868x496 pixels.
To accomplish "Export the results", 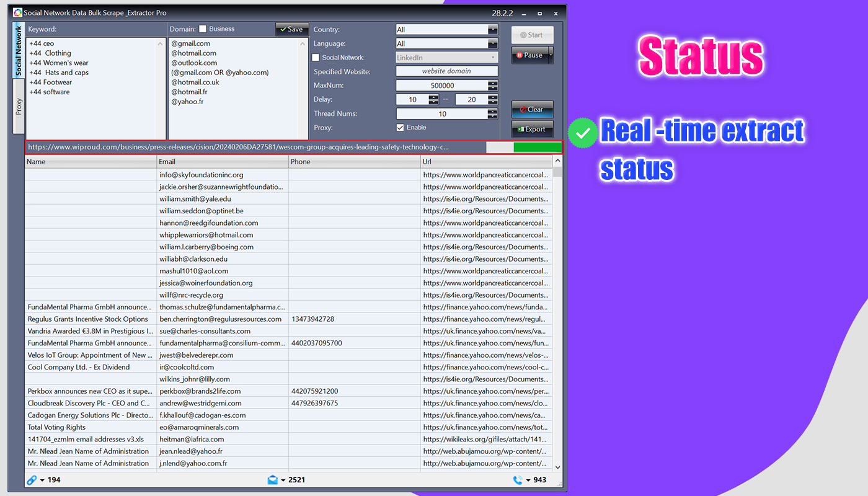I will (532, 130).
